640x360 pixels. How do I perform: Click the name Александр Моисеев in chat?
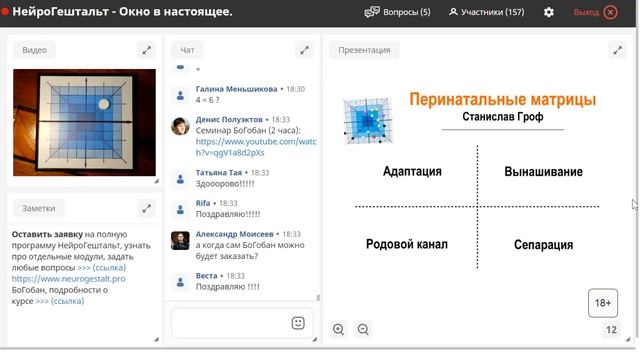(234, 234)
